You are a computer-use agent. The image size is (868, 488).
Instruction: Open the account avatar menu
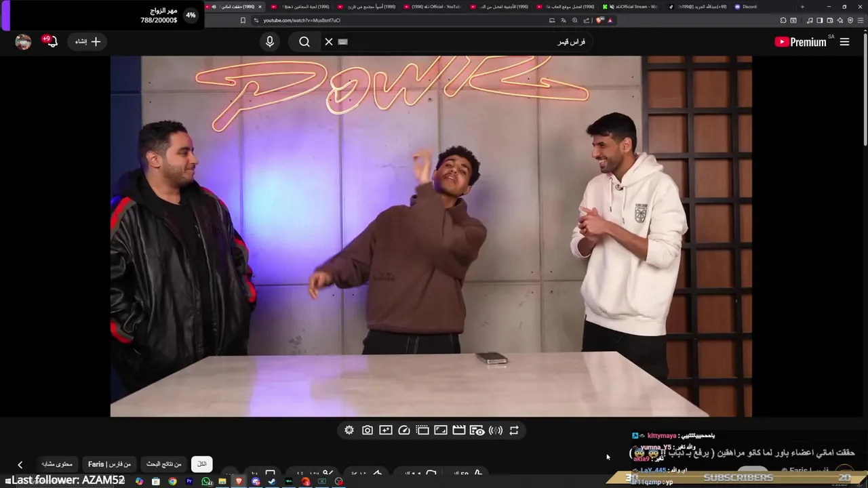pos(23,42)
